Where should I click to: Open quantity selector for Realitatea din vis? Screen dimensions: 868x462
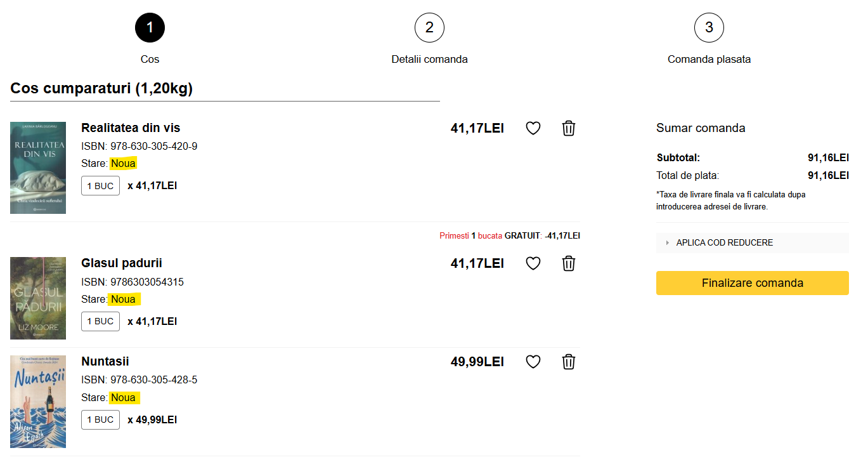coord(100,186)
